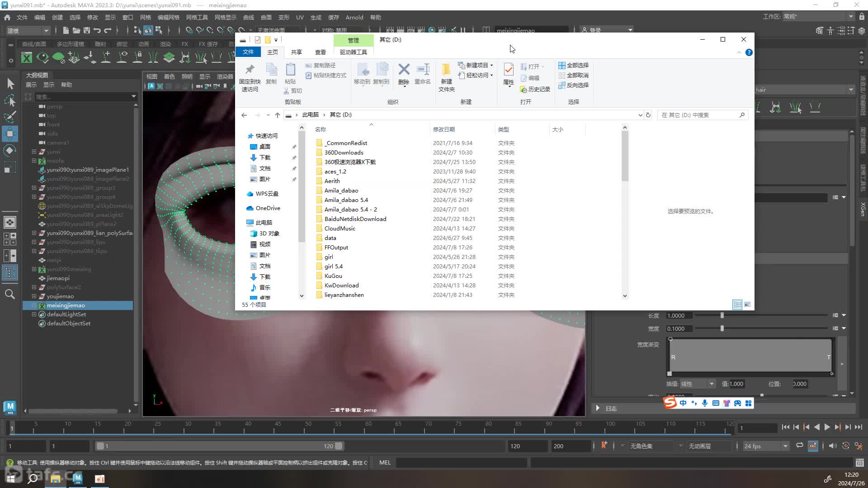Click the Maya home icon in menu bar
Viewport: 868px width, 488px height.
(7, 17)
